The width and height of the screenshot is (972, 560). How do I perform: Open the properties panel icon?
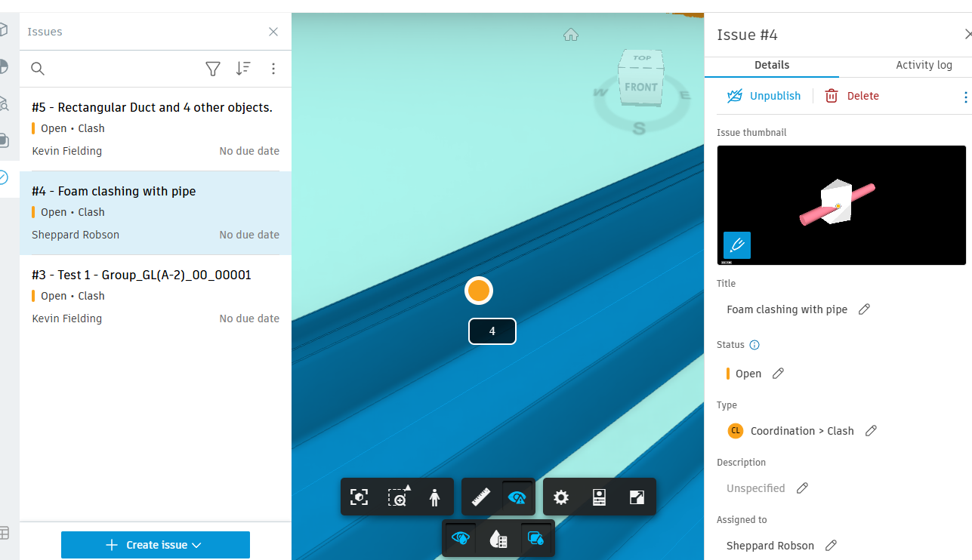pos(599,497)
